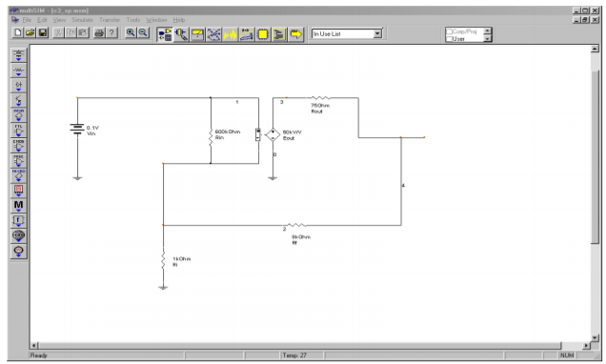Toggle the Corp/Proj checkbox

(449, 31)
